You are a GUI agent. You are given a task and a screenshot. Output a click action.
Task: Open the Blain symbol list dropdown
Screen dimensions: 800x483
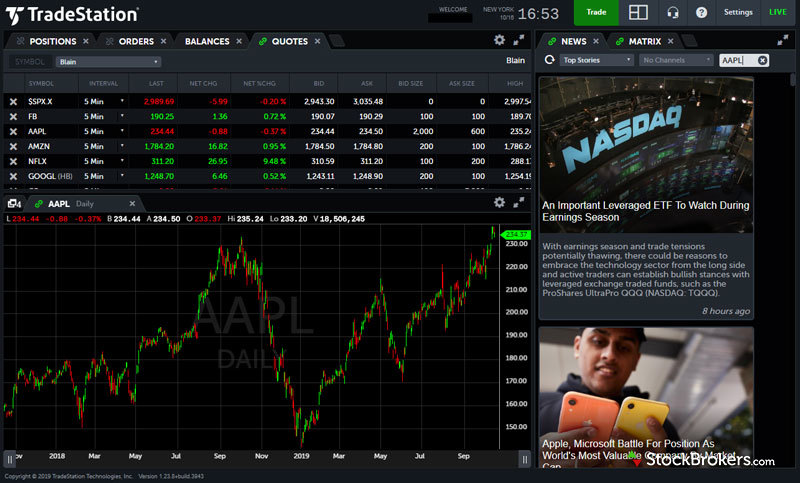pos(108,62)
